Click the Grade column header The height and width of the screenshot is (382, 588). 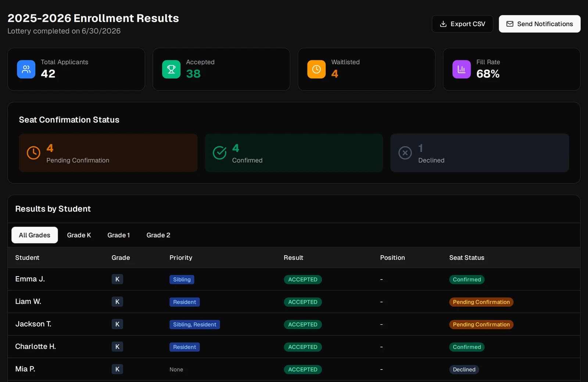tap(121, 257)
